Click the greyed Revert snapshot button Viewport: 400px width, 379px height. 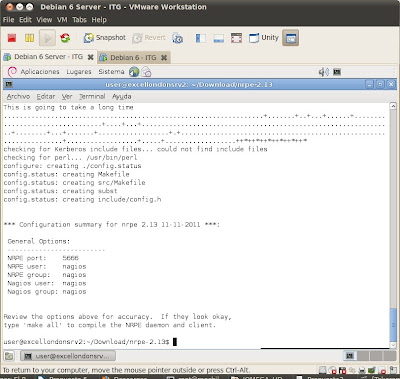pos(149,38)
